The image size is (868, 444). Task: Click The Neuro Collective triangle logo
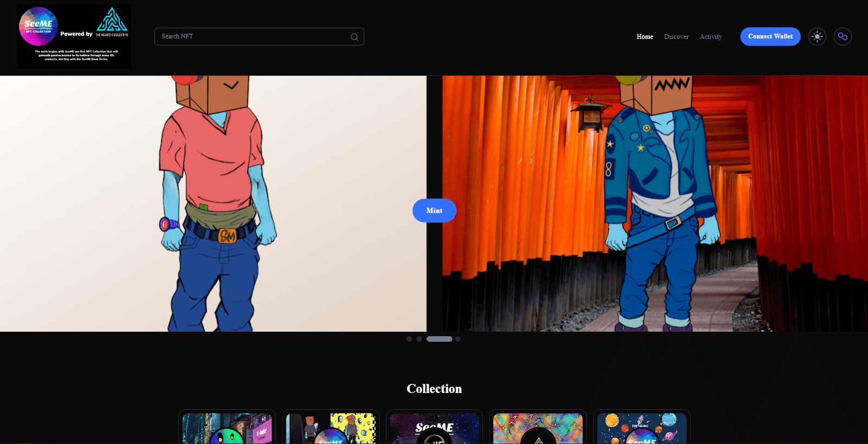click(x=112, y=21)
